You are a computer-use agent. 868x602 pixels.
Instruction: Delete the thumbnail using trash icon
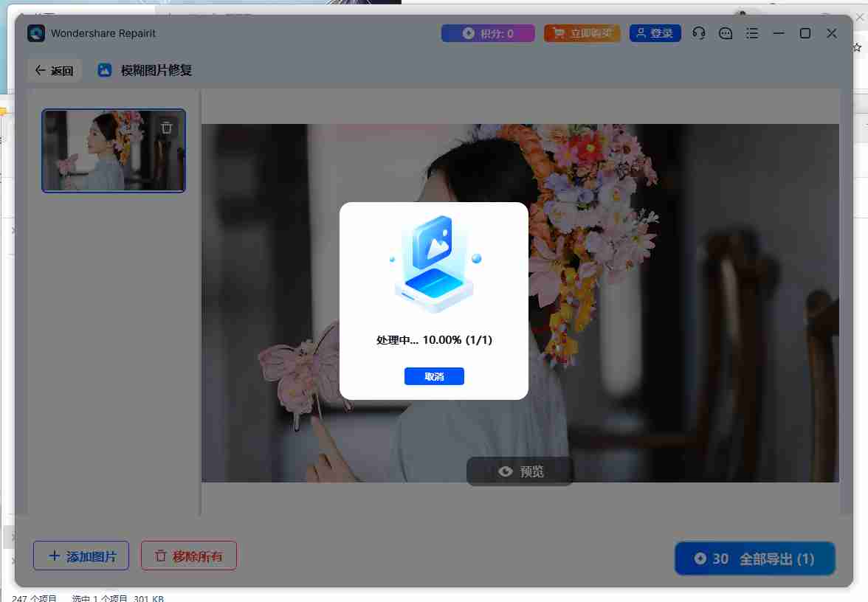click(x=167, y=128)
